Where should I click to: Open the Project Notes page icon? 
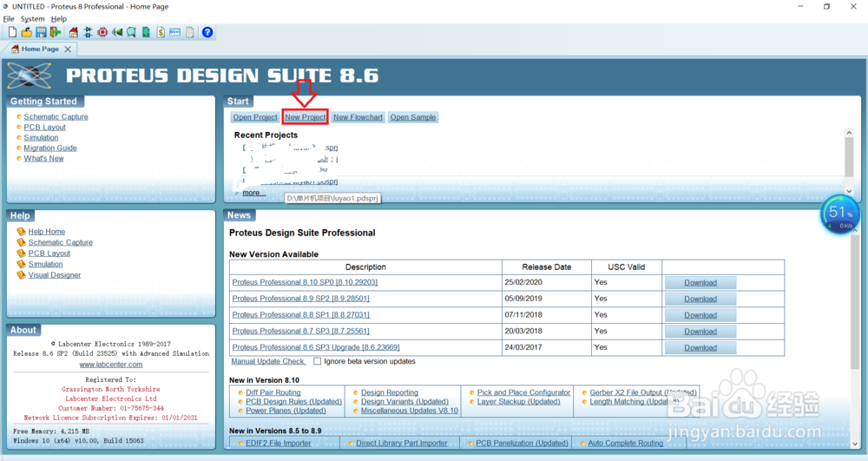(x=190, y=32)
